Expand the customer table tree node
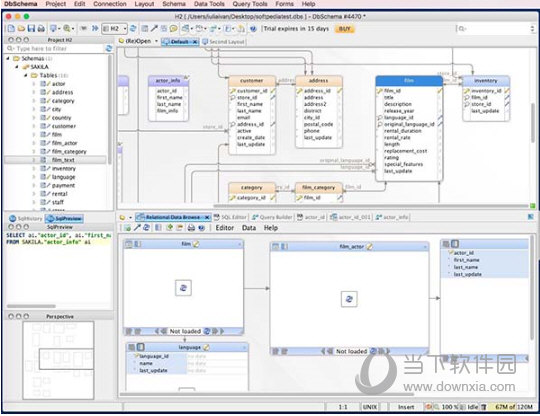The width and height of the screenshot is (540, 416). (34, 126)
